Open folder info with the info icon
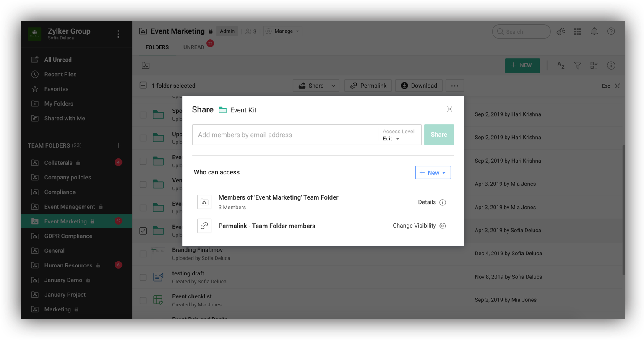644x340 pixels. (611, 65)
